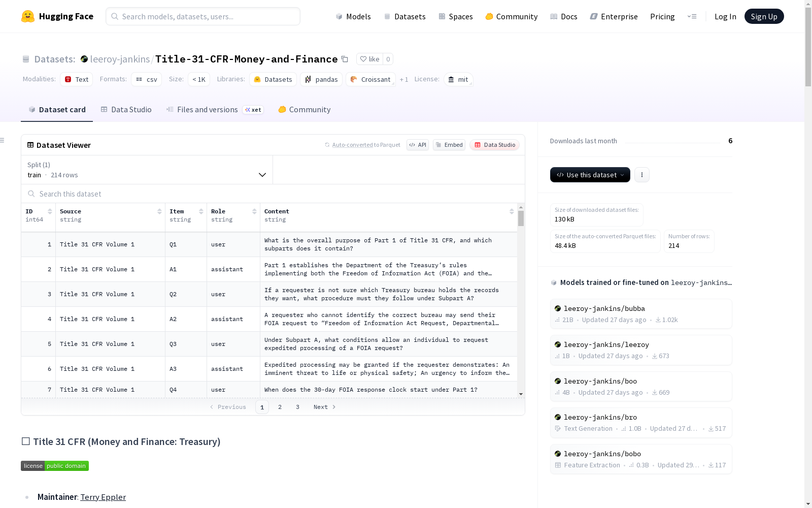Click the mit license tag
812x508 pixels.
pyautogui.click(x=458, y=79)
